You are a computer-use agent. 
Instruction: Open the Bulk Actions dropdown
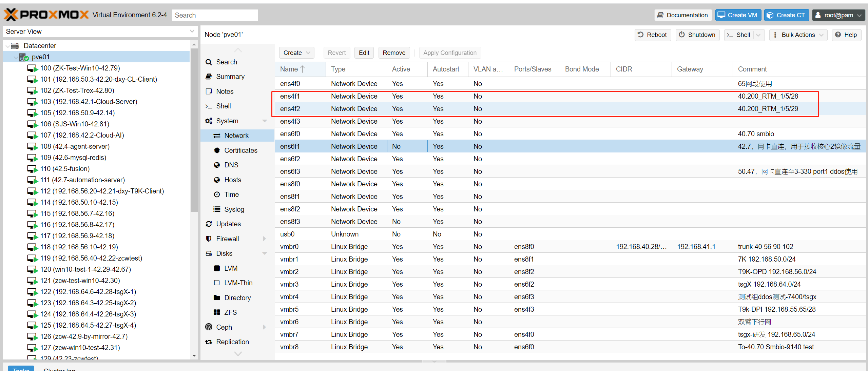pyautogui.click(x=798, y=35)
